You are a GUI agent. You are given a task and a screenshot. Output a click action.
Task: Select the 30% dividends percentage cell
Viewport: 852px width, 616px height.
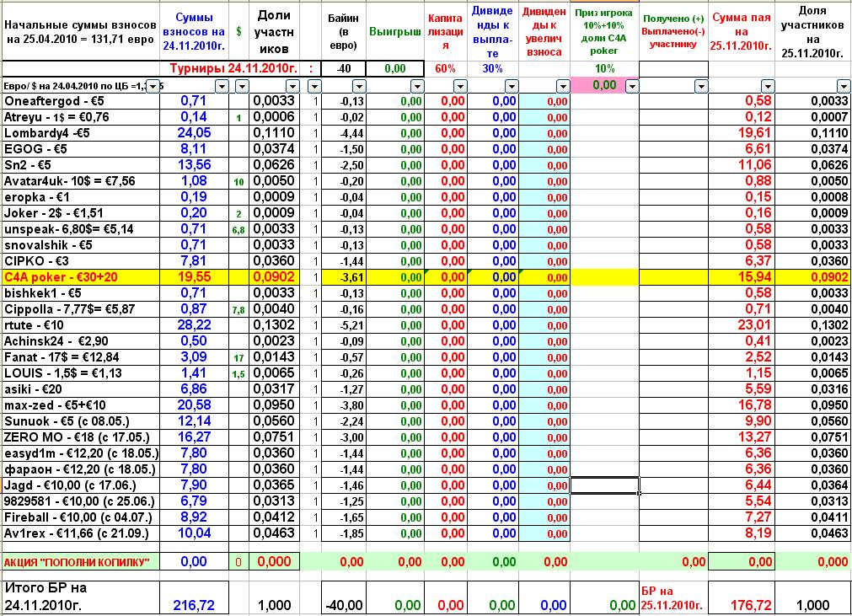coord(493,68)
